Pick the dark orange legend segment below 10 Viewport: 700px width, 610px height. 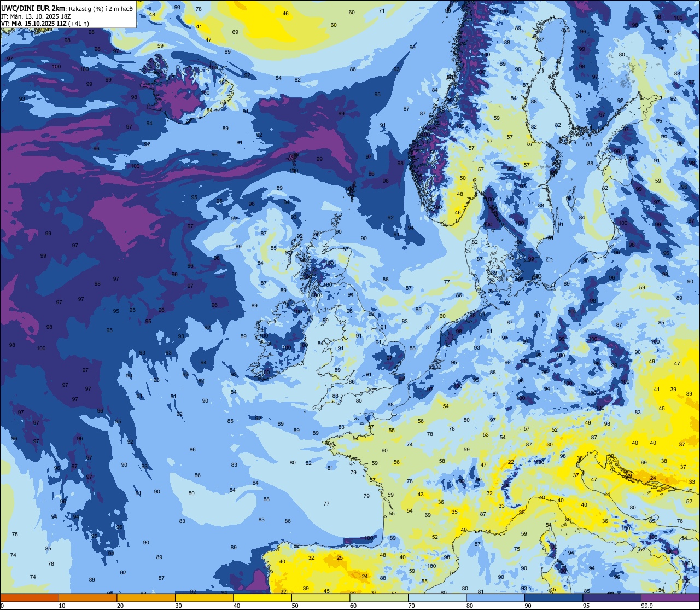30,597
